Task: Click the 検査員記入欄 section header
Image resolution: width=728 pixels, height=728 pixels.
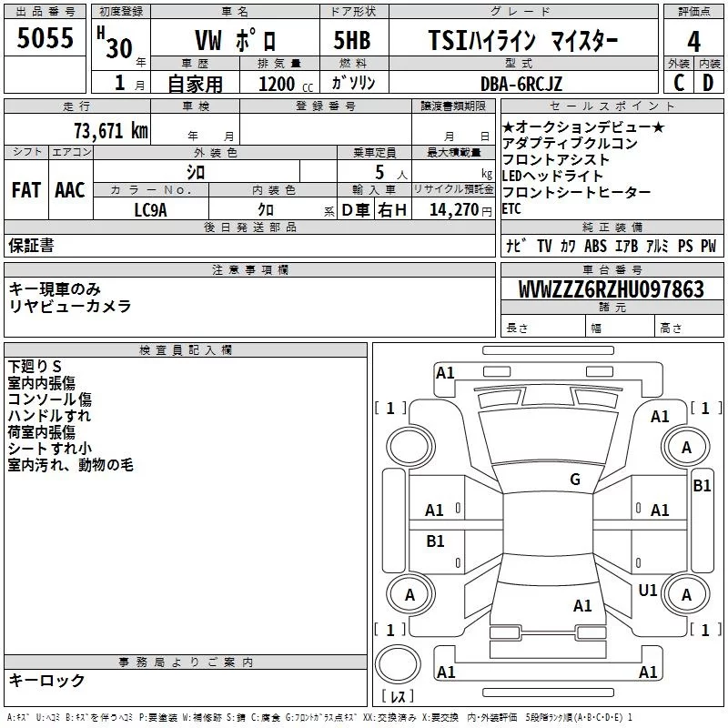Action: (186, 350)
